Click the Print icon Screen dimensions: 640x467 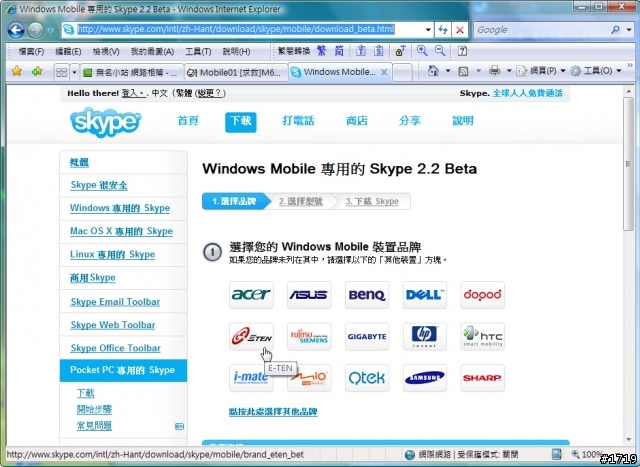pos(494,71)
